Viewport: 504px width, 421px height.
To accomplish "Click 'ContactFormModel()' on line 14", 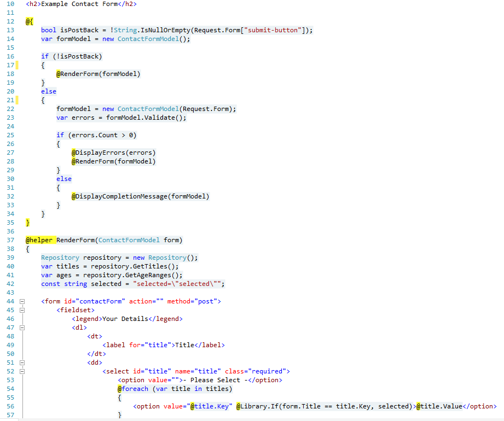I will (152, 39).
